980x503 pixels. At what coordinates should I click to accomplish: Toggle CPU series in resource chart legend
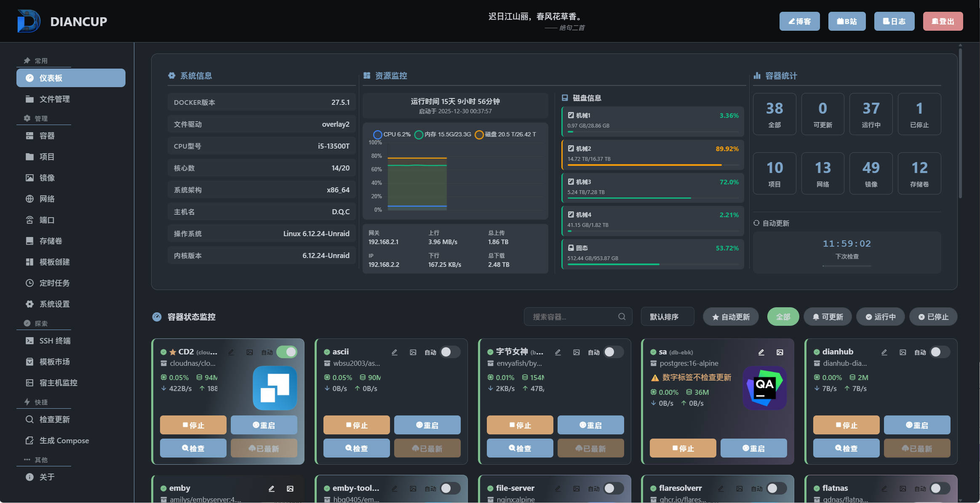[392, 134]
